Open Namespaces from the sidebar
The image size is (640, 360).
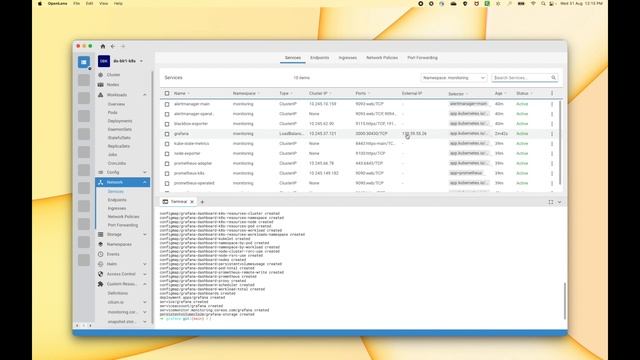click(x=119, y=244)
